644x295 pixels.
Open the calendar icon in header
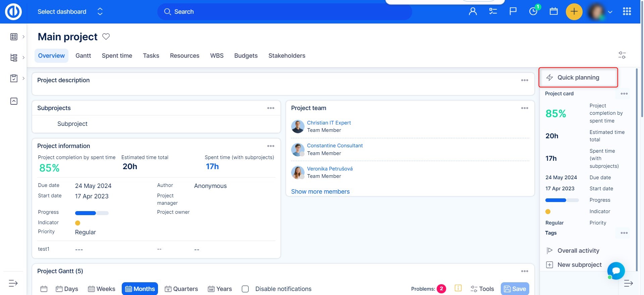click(x=553, y=11)
